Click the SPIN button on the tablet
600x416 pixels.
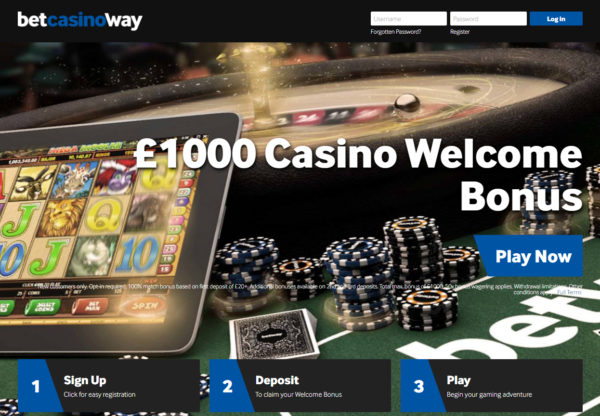(144, 306)
